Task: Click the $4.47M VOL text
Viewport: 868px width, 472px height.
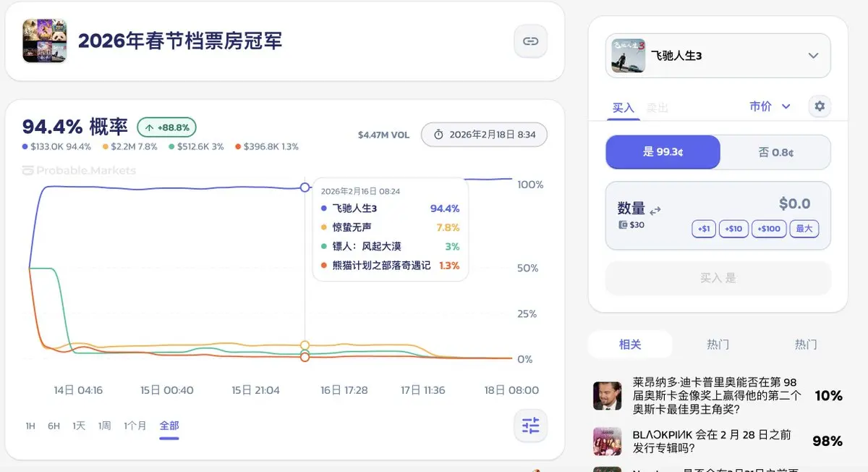Action: point(383,135)
